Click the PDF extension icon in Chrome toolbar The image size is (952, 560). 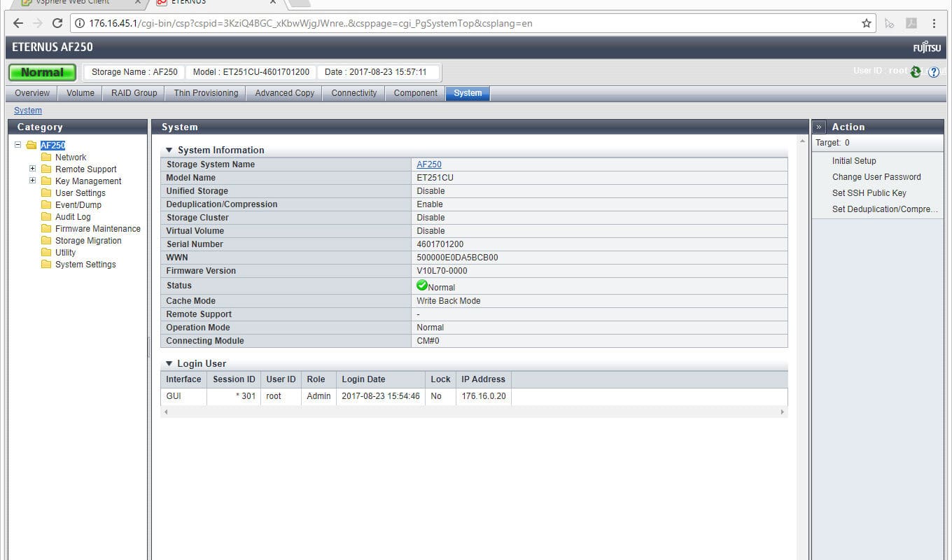click(x=911, y=23)
